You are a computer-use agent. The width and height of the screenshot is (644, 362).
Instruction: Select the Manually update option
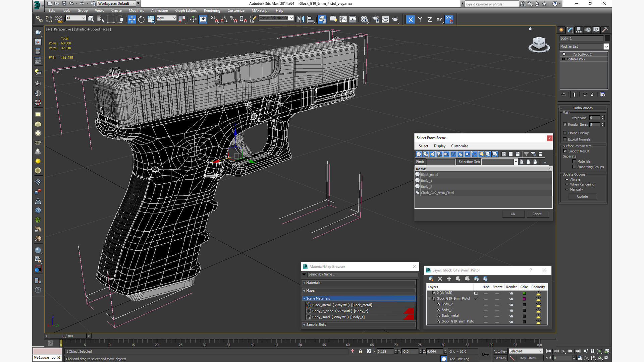[x=567, y=189]
